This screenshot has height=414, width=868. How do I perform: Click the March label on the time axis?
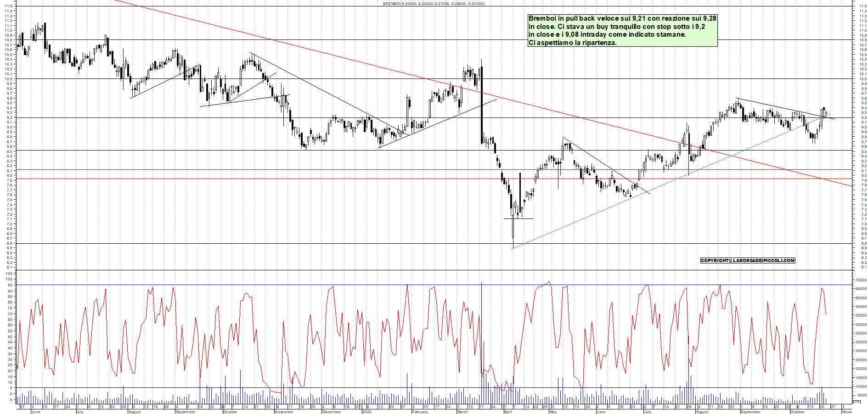click(x=462, y=412)
